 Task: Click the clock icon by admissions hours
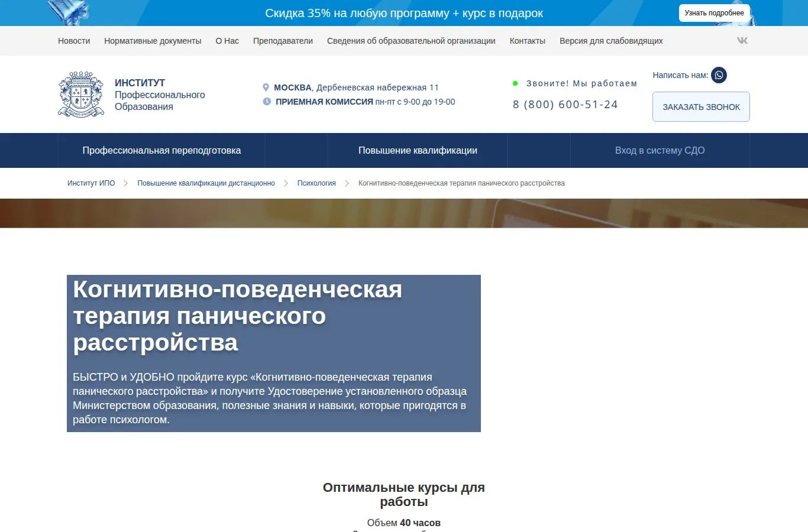[x=267, y=102]
